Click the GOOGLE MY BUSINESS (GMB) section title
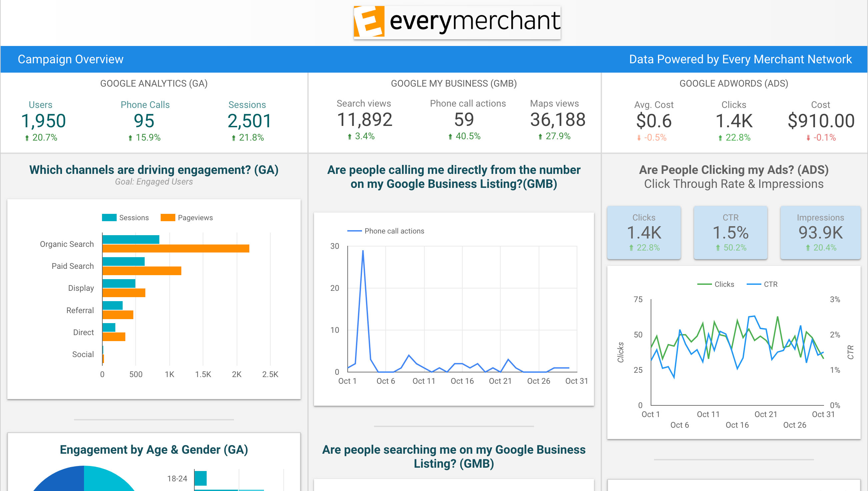This screenshot has width=868, height=491. [454, 83]
